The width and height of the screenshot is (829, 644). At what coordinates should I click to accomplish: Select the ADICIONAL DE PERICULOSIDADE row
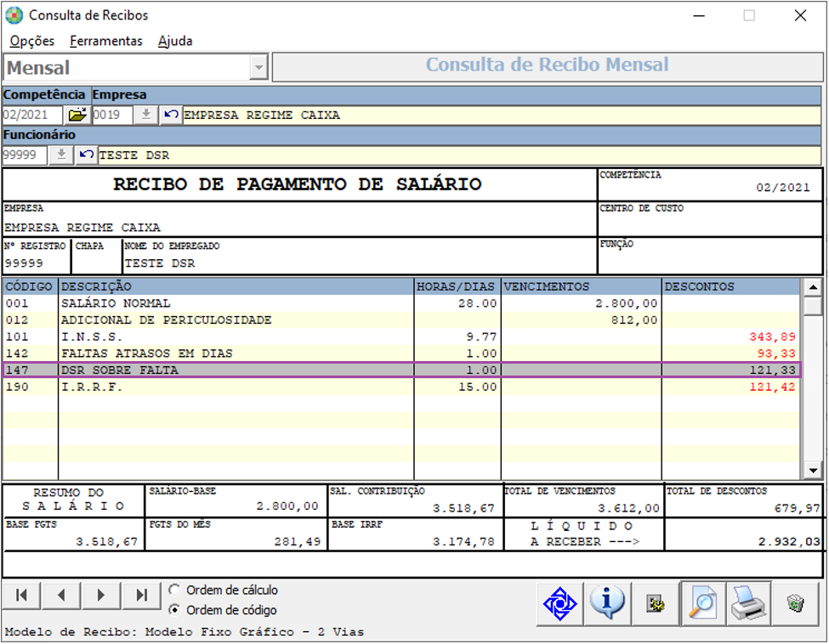pos(402,320)
